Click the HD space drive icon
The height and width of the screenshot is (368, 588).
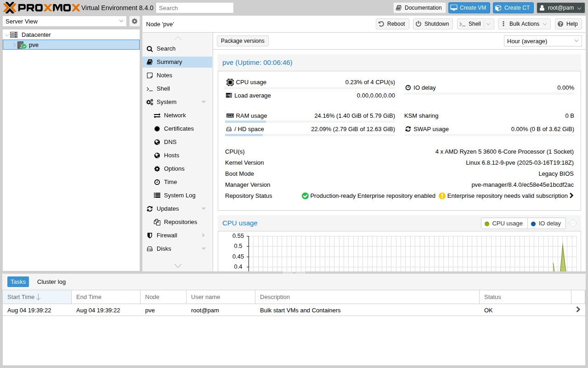tap(229, 129)
